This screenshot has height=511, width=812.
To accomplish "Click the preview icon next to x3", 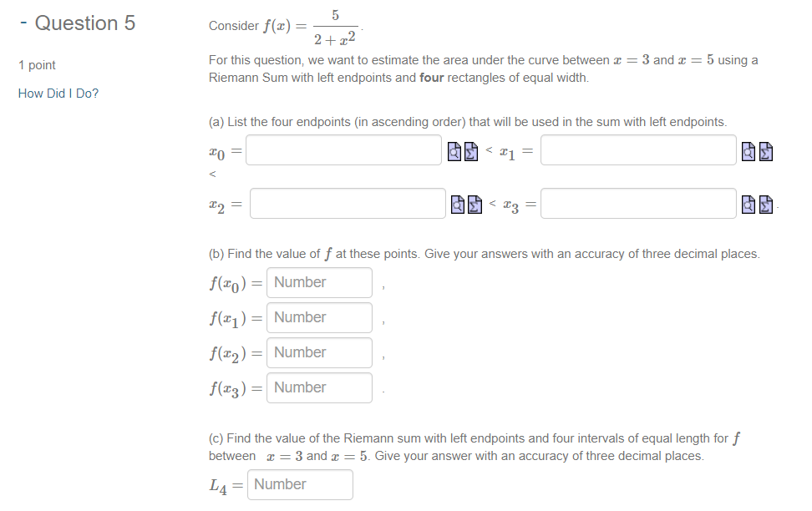I will [x=748, y=204].
